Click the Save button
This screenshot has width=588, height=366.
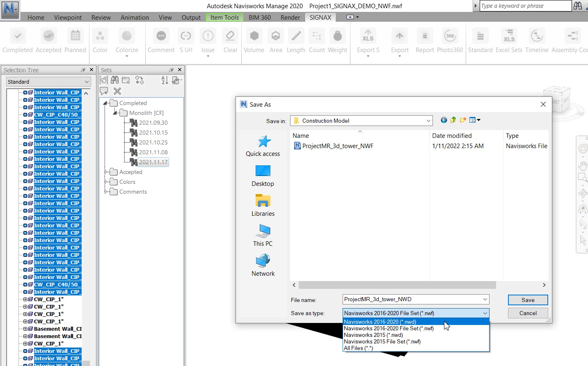528,300
